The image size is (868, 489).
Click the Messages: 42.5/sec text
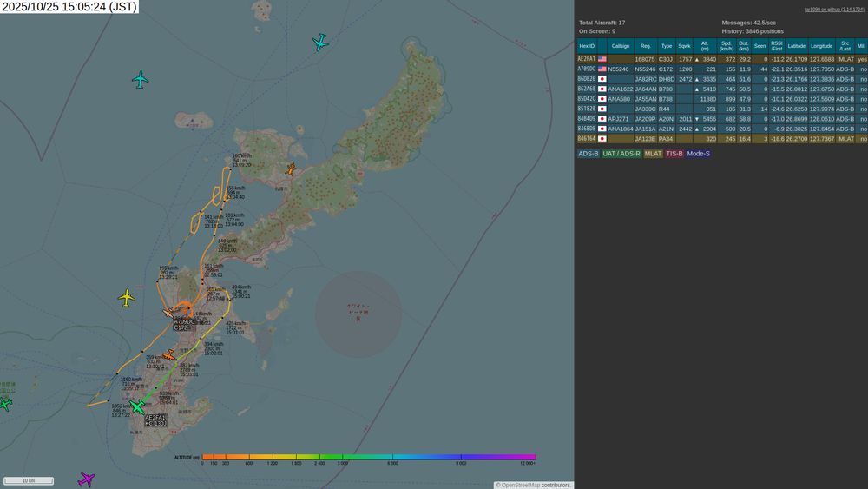tap(748, 23)
